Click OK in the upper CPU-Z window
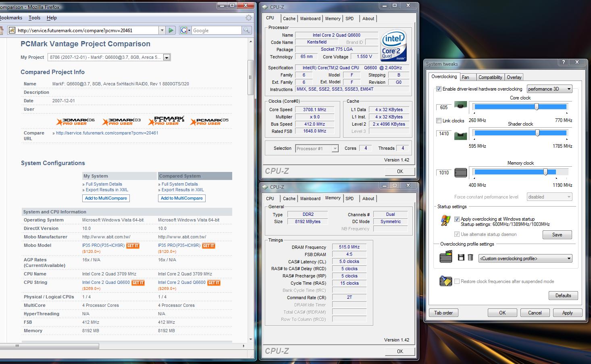Image resolution: width=591 pixels, height=364 pixels. [400, 172]
